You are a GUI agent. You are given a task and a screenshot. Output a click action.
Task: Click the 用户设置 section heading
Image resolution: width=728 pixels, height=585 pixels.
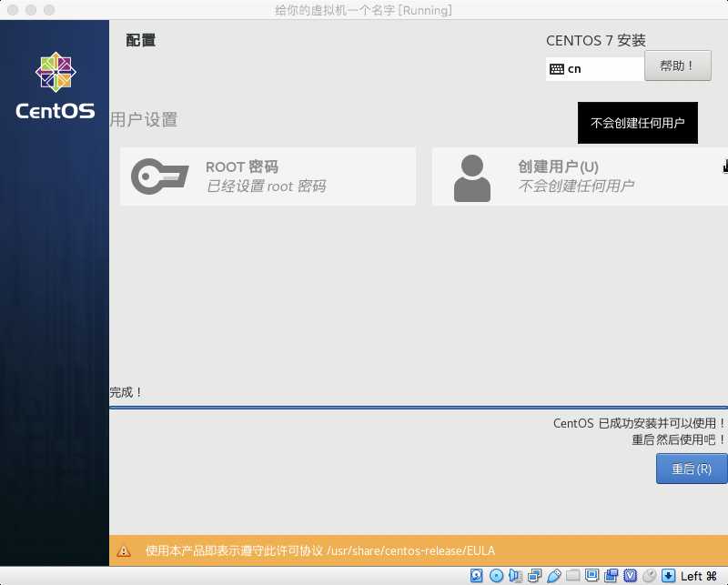point(144,120)
